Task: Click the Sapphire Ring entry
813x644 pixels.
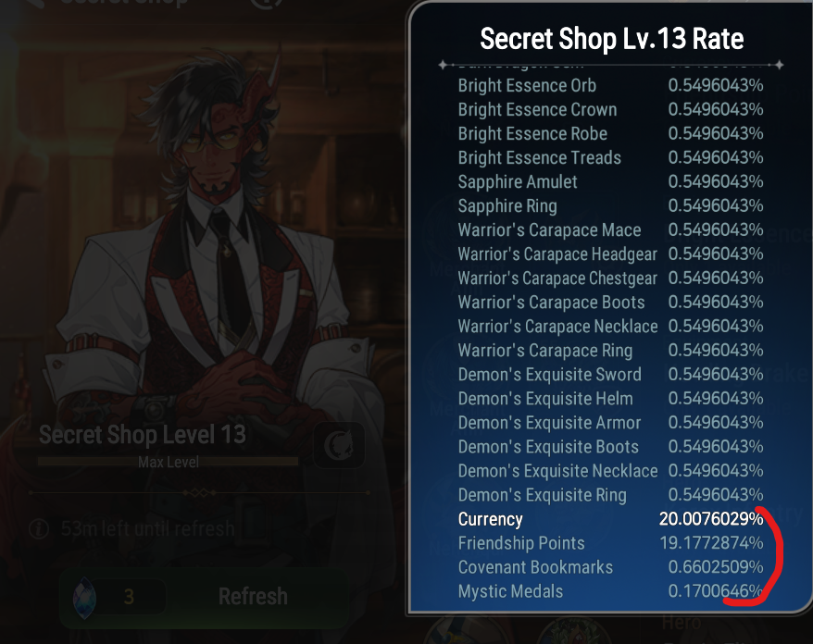Action: tap(610, 205)
